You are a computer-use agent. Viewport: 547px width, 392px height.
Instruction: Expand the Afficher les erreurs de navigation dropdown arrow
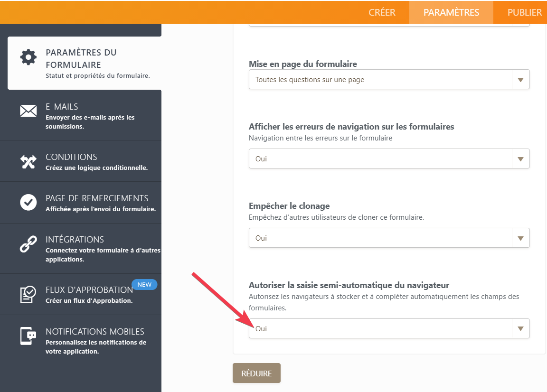click(520, 159)
